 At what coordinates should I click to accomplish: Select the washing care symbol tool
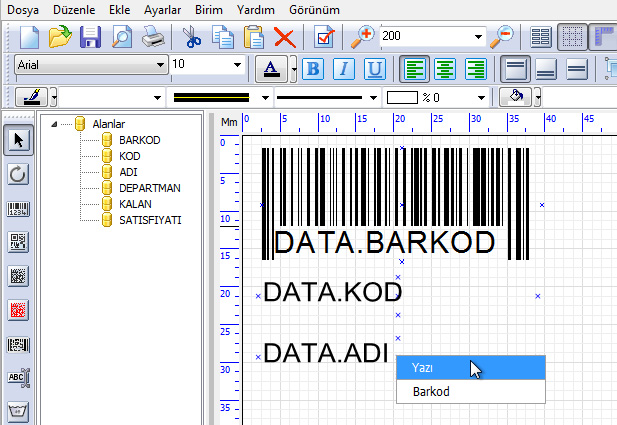[x=18, y=412]
